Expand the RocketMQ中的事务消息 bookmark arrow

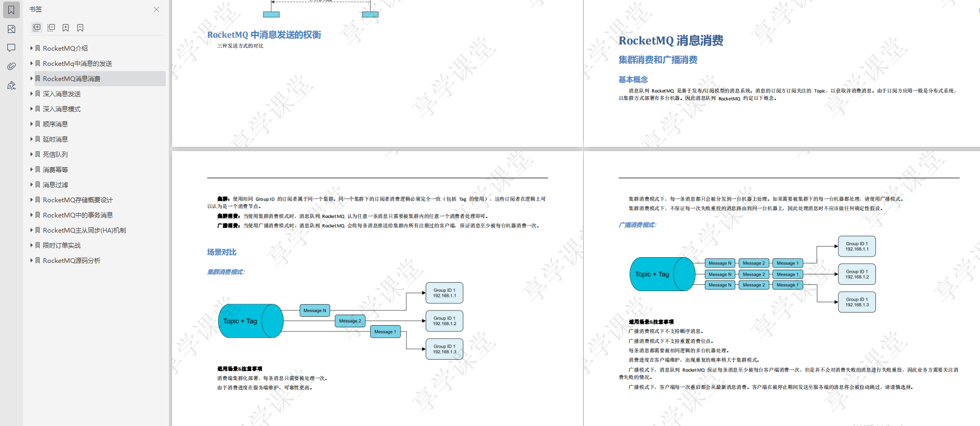31,215
